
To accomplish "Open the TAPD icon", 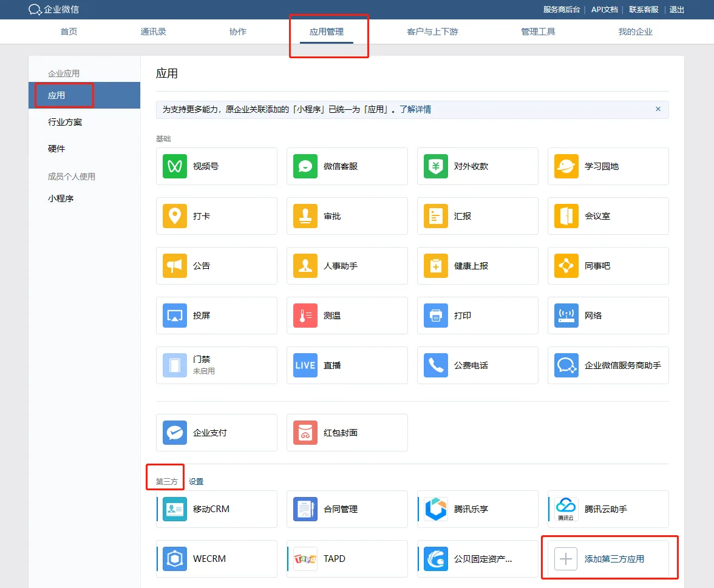I will point(305,558).
